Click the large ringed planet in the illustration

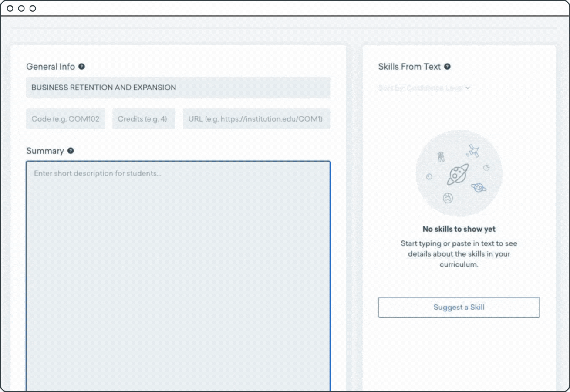458,174
